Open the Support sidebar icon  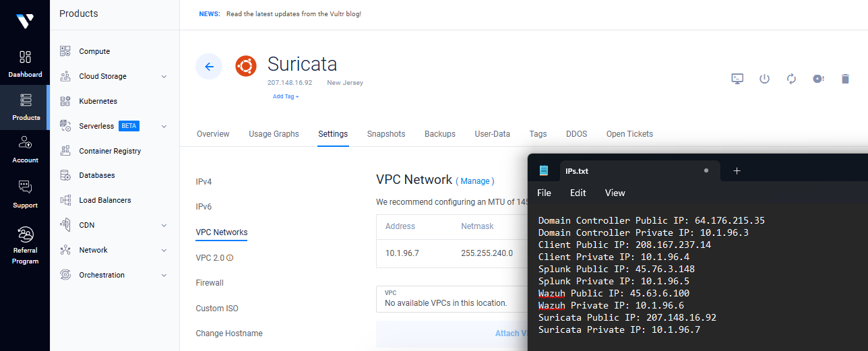(25, 187)
